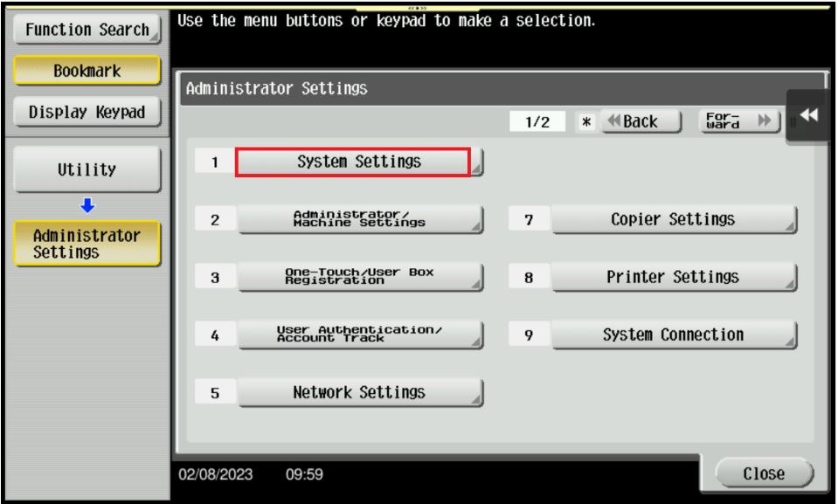Open User Authentication/Account Track

359,335
